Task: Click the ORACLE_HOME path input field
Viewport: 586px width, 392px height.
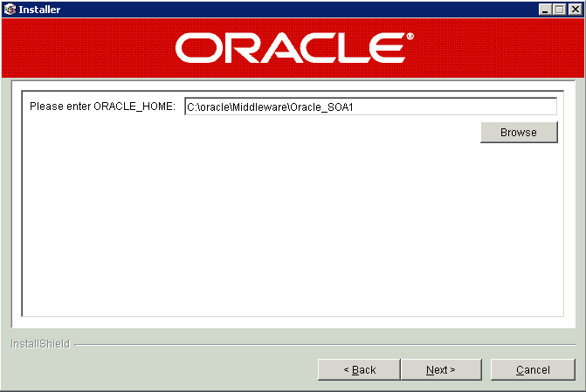Action: 370,107
